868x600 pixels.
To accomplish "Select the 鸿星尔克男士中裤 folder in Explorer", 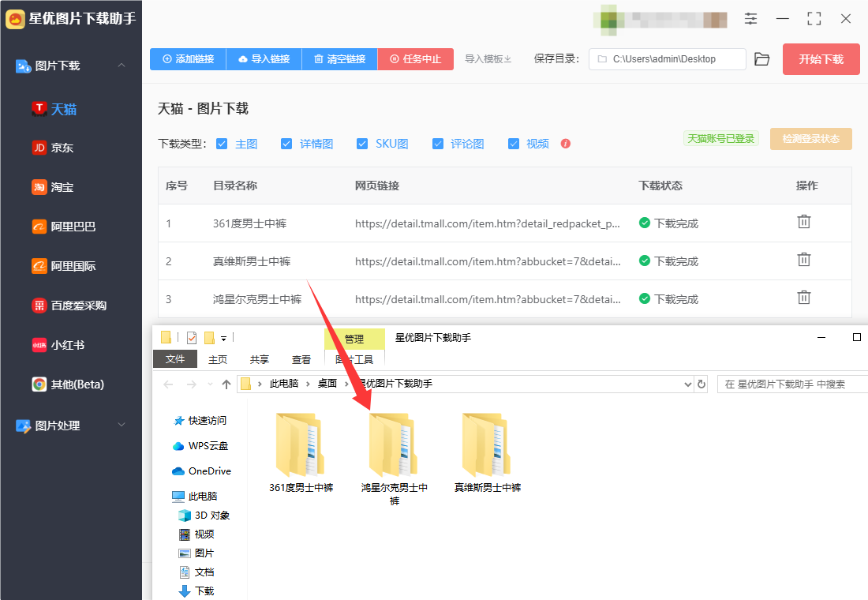I will pos(394,459).
